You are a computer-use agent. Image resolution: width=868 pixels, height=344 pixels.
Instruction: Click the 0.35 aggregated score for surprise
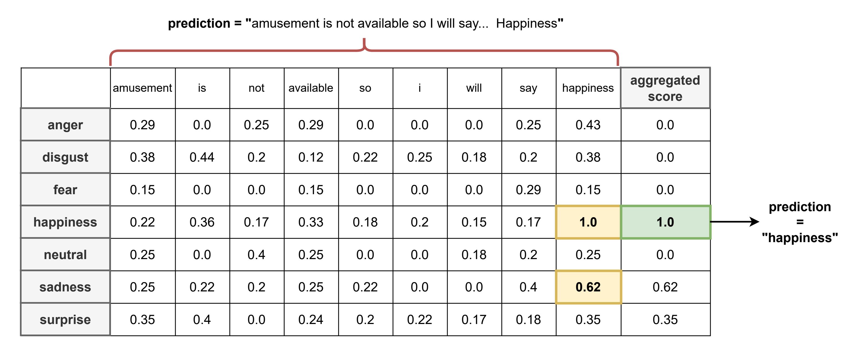(x=665, y=319)
